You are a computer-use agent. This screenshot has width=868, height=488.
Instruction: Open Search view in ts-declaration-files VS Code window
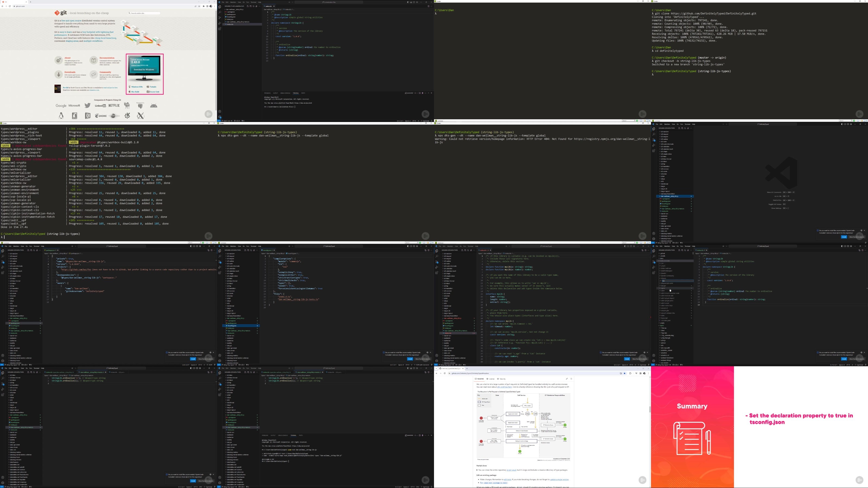220,12
